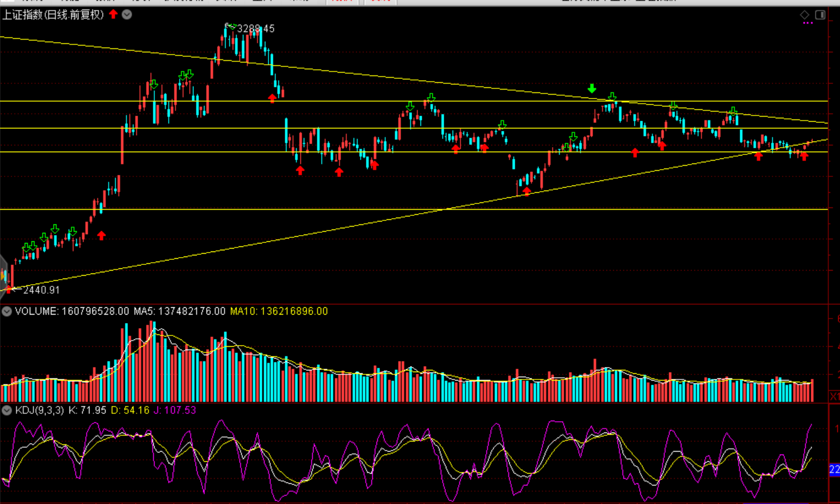Click the 上证指数(日线.前复权) title text
The image size is (840, 504).
coord(53,15)
